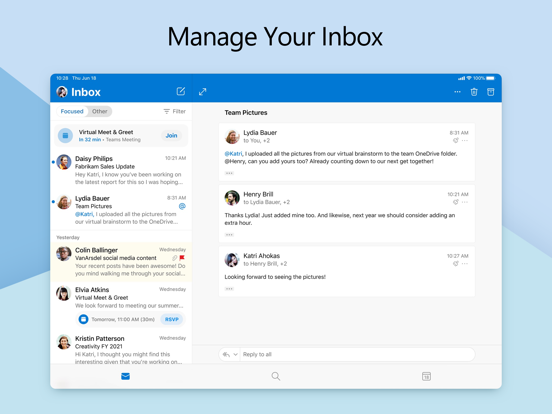Click the Reply to all field

(x=358, y=355)
